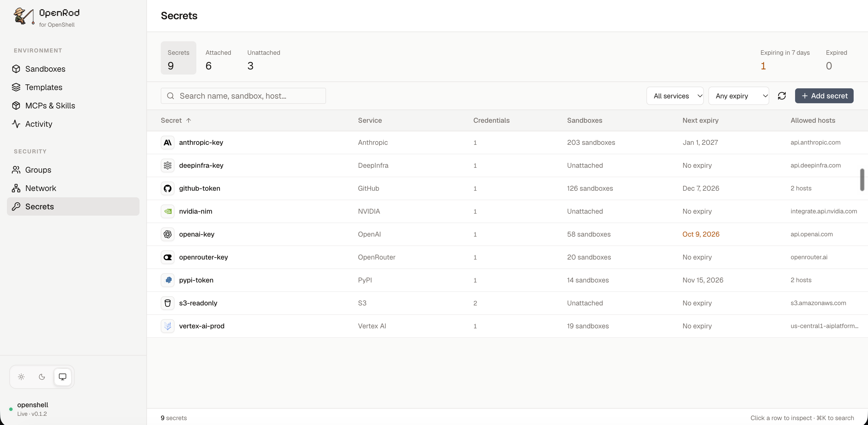Open the Any expiry dropdown

(738, 96)
